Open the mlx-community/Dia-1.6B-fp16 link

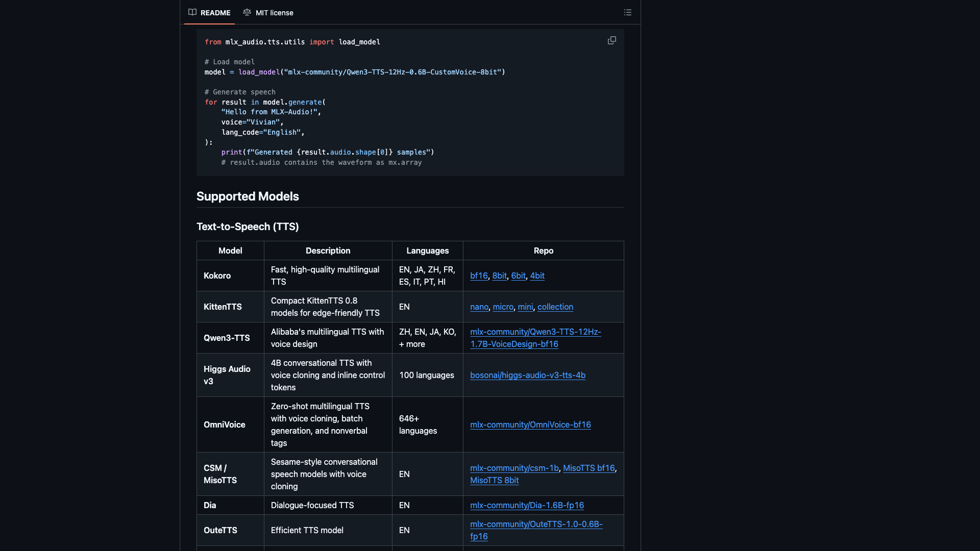point(527,505)
